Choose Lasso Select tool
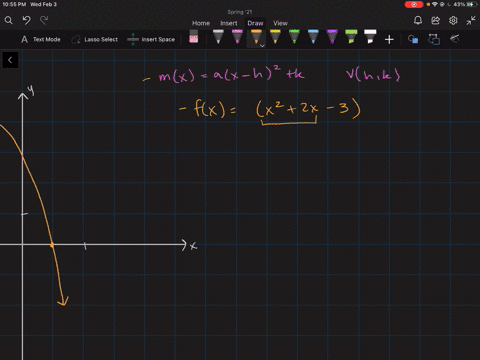Viewport: 480px width, 360px height. [95, 39]
